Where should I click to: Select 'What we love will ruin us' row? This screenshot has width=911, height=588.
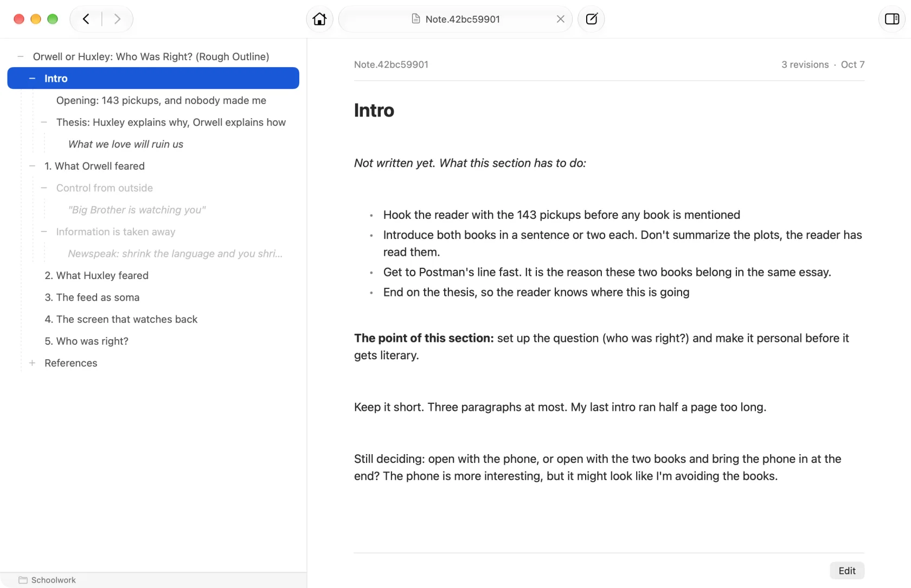(126, 144)
